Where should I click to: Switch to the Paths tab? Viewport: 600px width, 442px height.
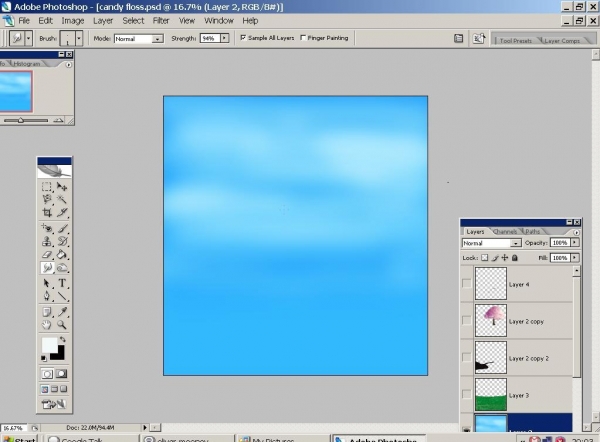(x=533, y=232)
